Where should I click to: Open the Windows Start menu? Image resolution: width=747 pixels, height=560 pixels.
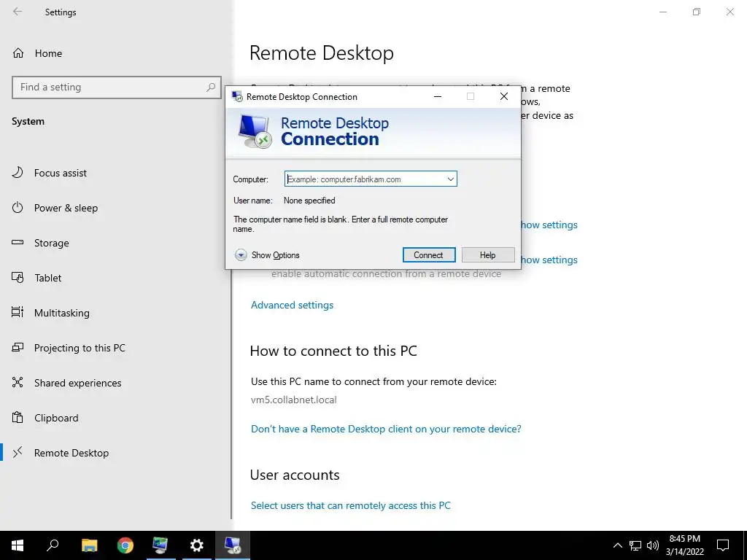tap(18, 545)
